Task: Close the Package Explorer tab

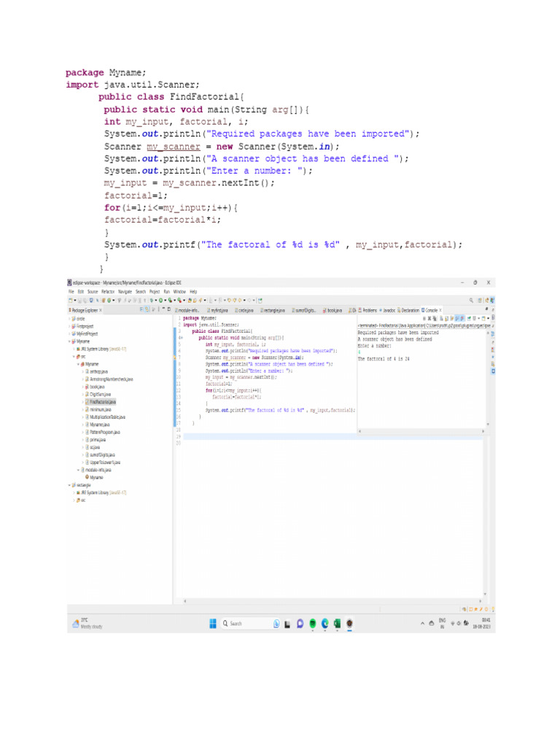Action: [101, 309]
